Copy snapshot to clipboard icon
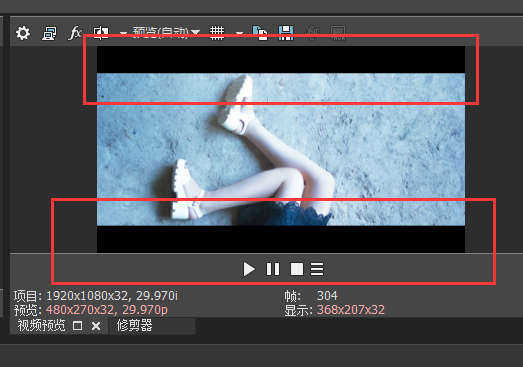Screen dimensions: 523x367 point(260,33)
